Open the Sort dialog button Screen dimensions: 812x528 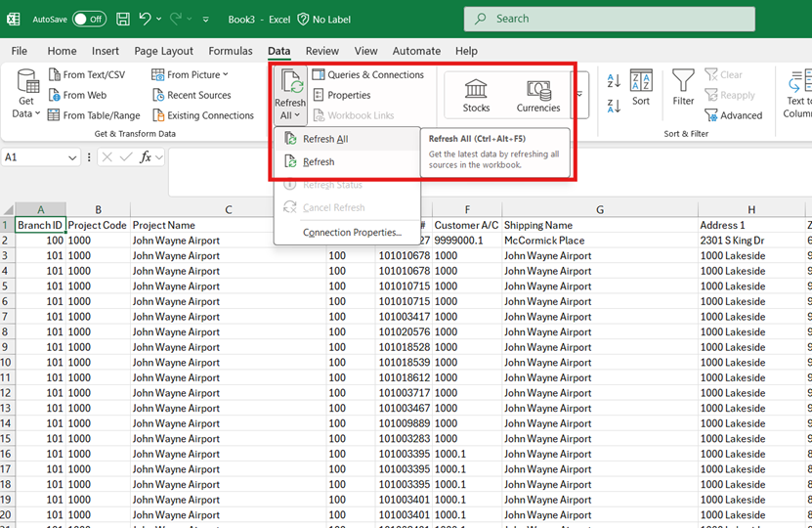(641, 88)
